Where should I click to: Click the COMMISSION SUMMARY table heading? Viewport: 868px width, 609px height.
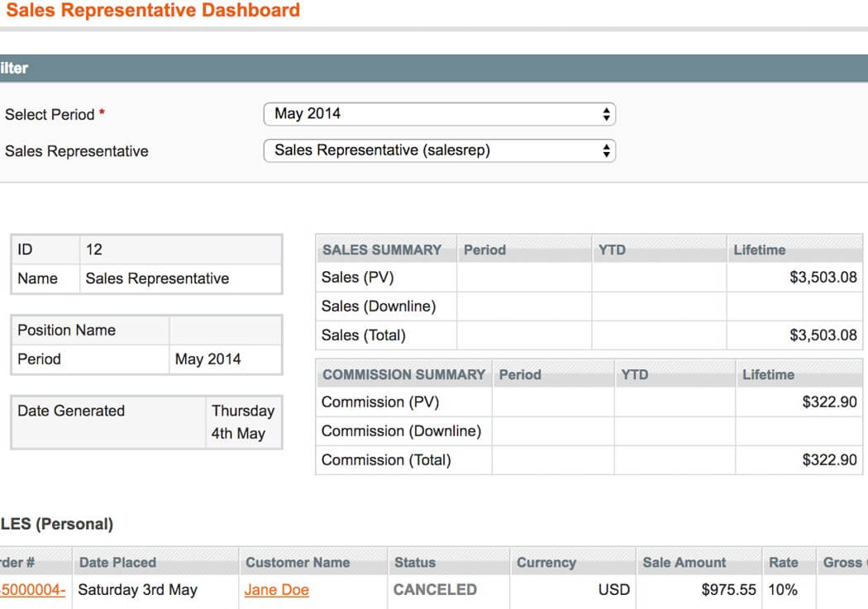(403, 374)
